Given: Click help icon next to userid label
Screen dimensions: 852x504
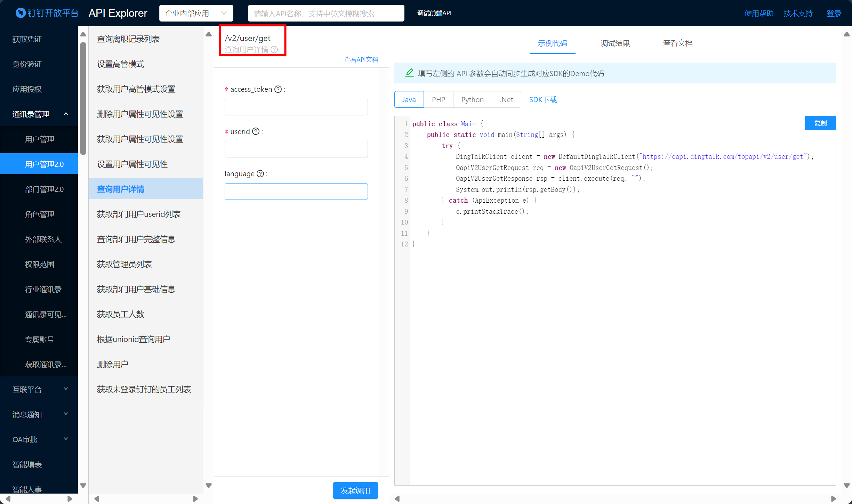Looking at the screenshot, I should [x=256, y=131].
